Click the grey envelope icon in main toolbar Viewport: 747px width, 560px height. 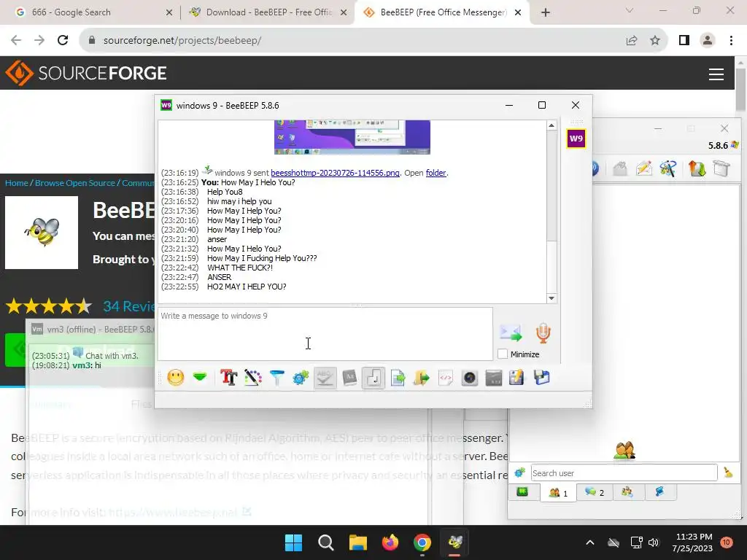point(620,168)
